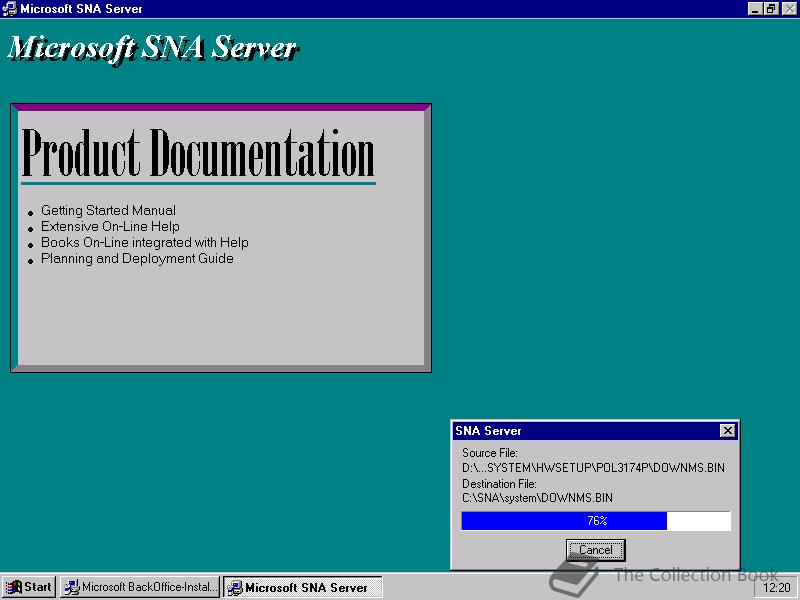Click "Planning and Deployment Guide" text
800x600 pixels.
[x=137, y=258]
